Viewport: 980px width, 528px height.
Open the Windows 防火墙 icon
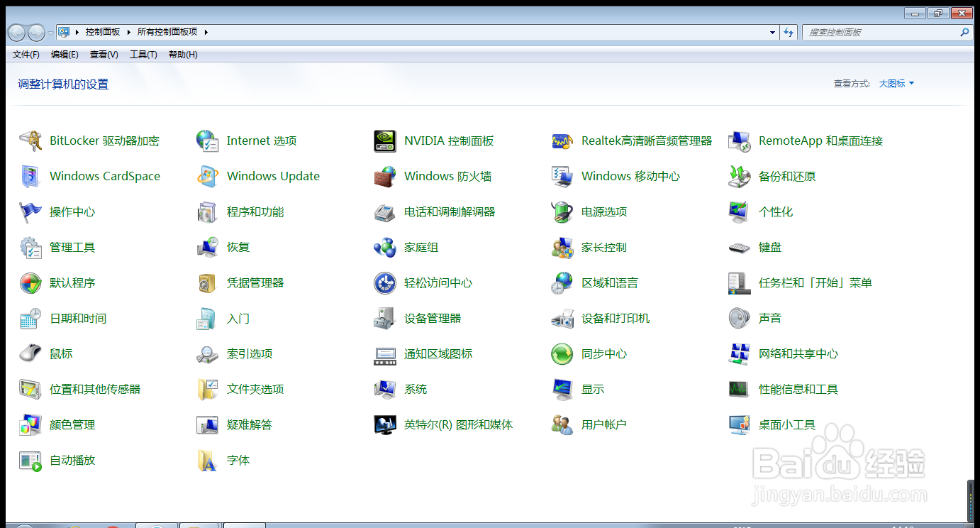pyautogui.click(x=385, y=176)
